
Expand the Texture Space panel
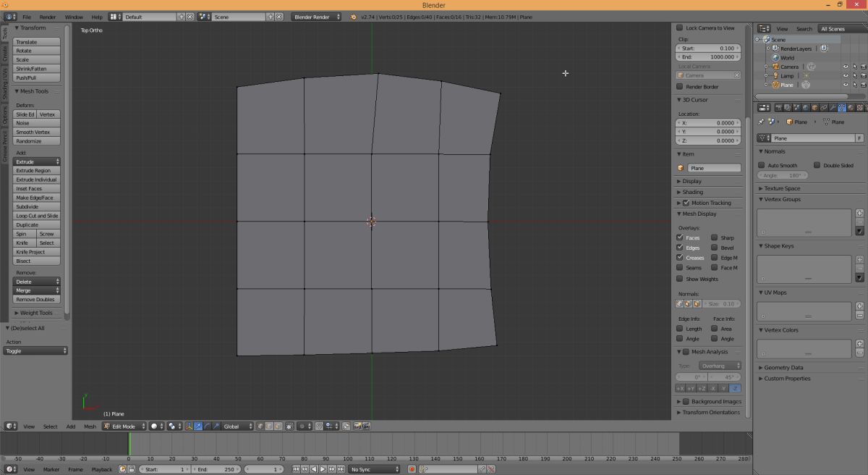(782, 188)
